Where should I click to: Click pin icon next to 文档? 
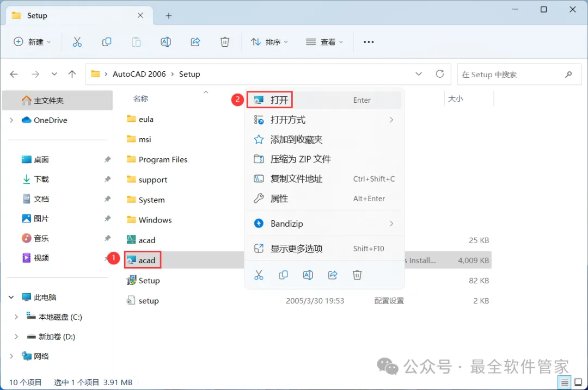tap(107, 199)
